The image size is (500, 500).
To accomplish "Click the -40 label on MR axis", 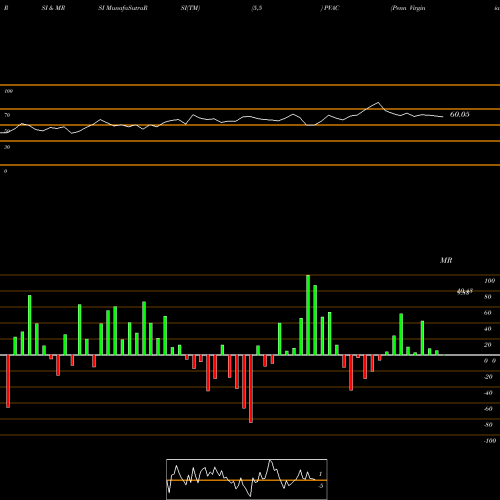I will 488,393.
